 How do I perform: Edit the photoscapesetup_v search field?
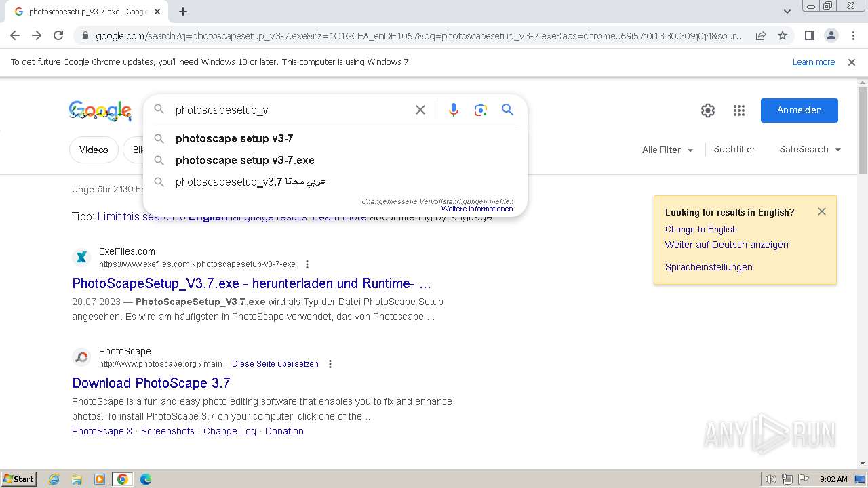[x=290, y=110]
